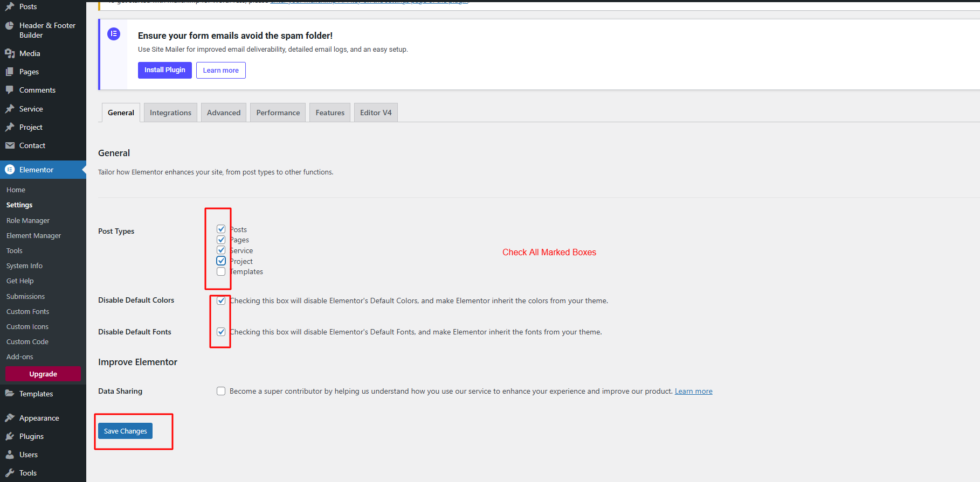Click the Users person icon
The height and width of the screenshot is (482, 980).
[x=10, y=455]
